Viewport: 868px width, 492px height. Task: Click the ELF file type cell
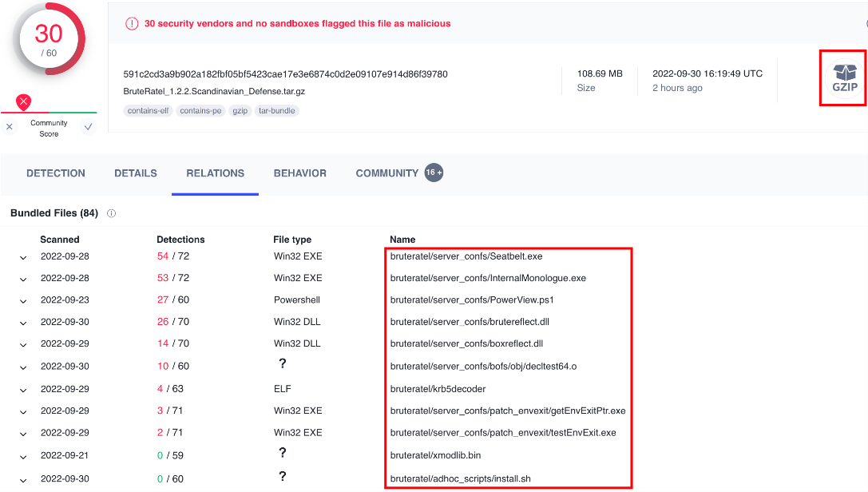pos(283,389)
